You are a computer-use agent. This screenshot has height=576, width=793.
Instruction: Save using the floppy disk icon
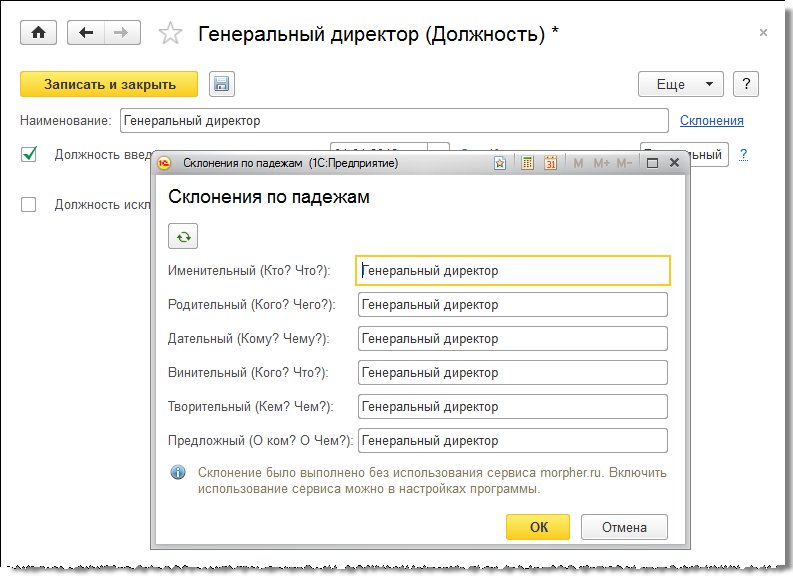click(x=221, y=85)
